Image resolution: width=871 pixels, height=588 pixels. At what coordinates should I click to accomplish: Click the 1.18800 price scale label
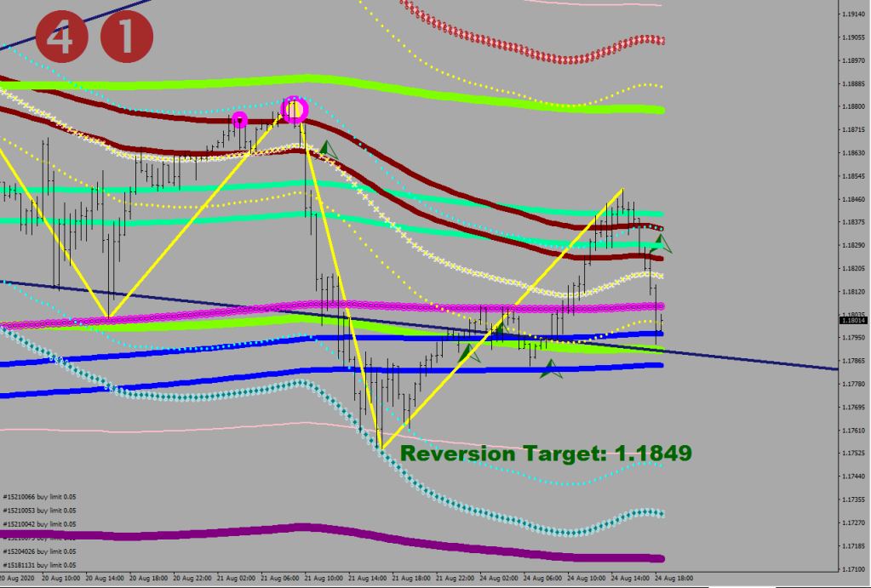[x=851, y=106]
